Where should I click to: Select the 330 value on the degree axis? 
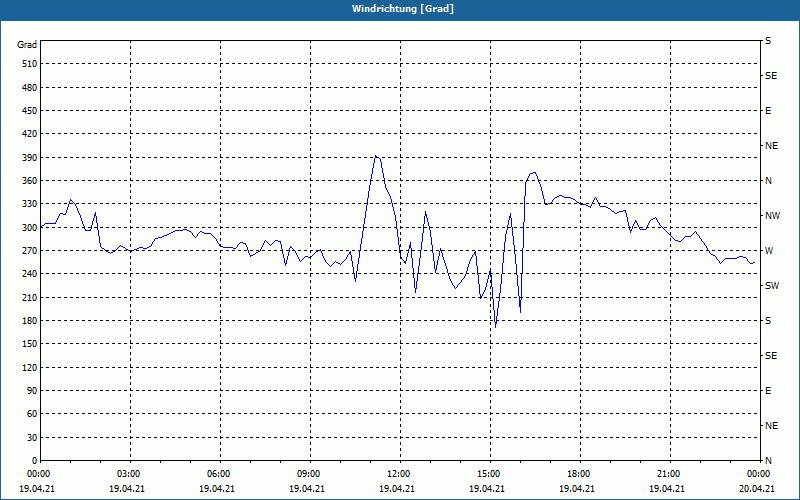(x=30, y=204)
